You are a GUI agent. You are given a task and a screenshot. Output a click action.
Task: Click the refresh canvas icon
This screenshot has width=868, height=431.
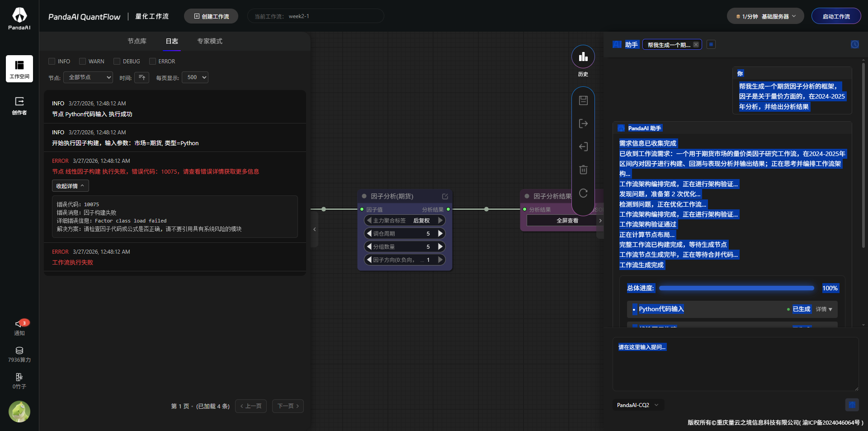click(x=583, y=193)
